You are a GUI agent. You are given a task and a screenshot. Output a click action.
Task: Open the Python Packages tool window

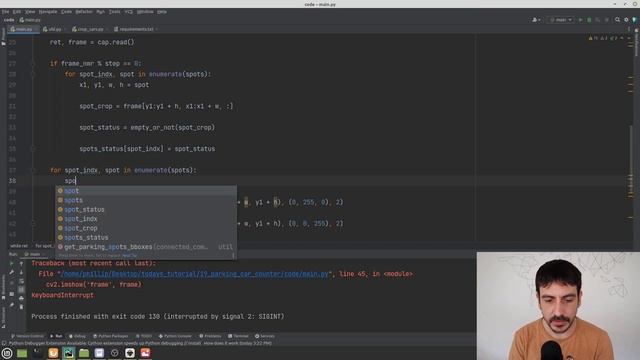111,336
